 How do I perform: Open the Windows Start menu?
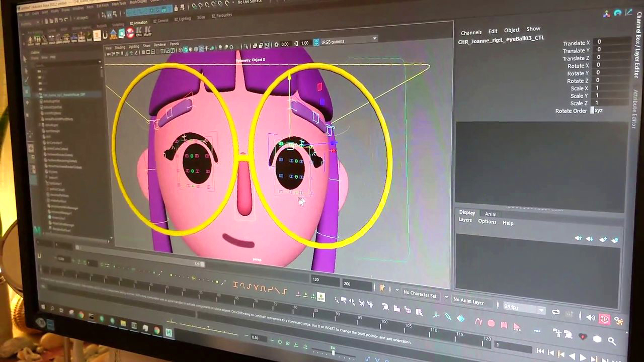click(x=43, y=307)
